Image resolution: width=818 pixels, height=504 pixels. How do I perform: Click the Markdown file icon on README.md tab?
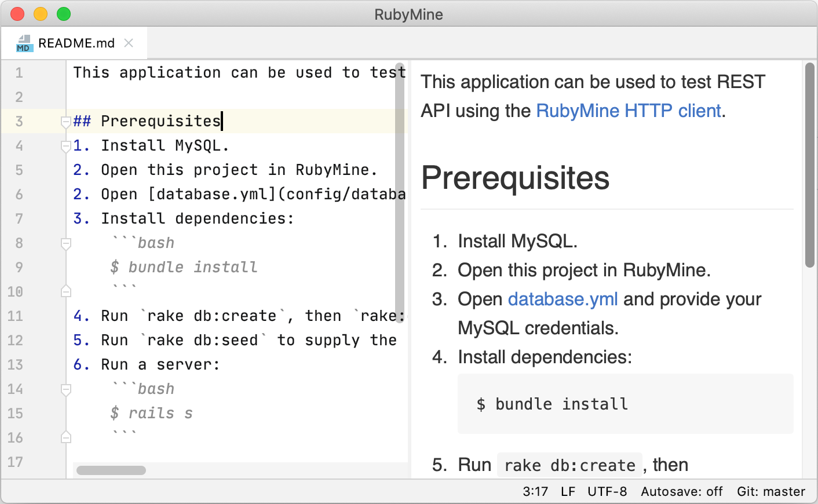(24, 43)
